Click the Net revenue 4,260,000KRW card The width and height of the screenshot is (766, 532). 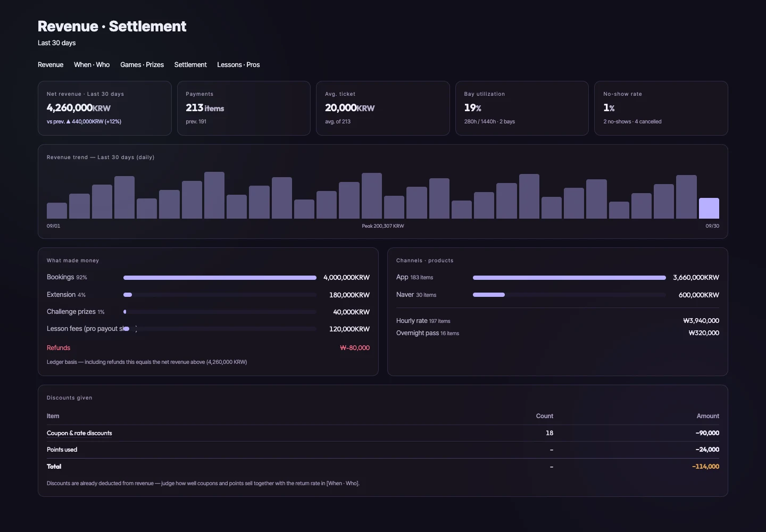[x=105, y=108]
